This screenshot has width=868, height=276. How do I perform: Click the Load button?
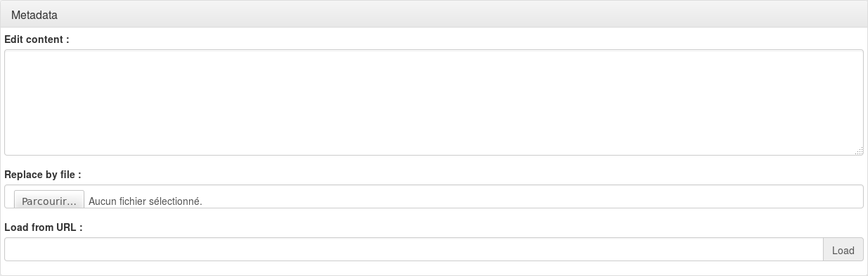pyautogui.click(x=843, y=249)
